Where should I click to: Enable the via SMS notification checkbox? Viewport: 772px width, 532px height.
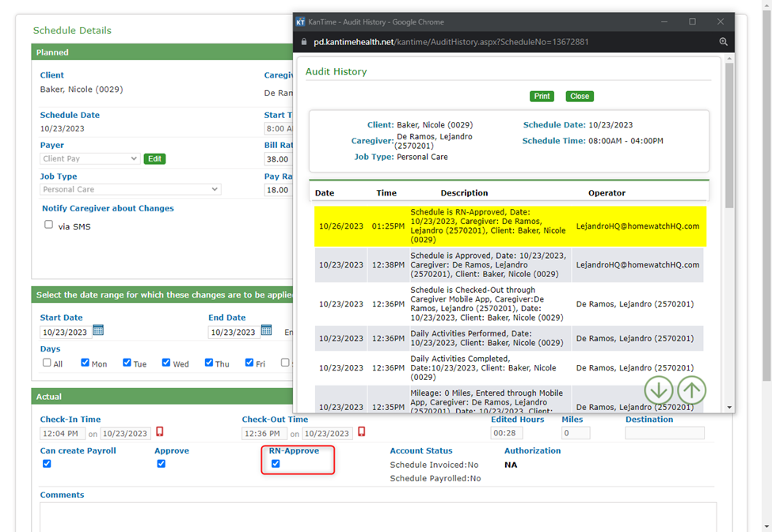[49, 225]
